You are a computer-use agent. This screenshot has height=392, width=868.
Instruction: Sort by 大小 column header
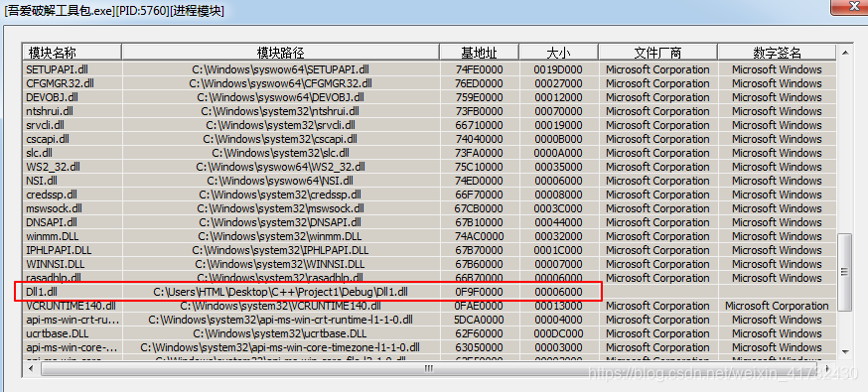pos(558,53)
